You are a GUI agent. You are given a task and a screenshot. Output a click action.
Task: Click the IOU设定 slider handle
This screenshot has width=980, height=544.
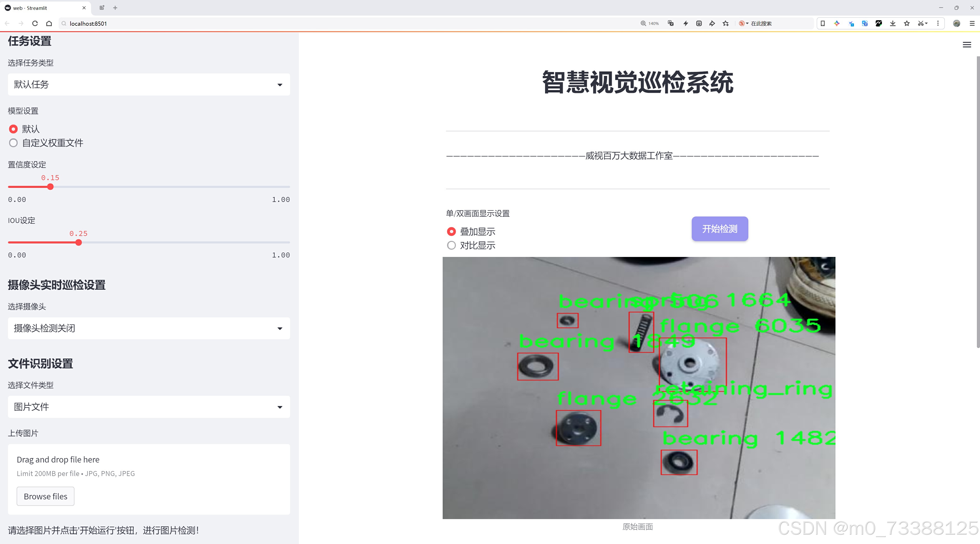(79, 243)
